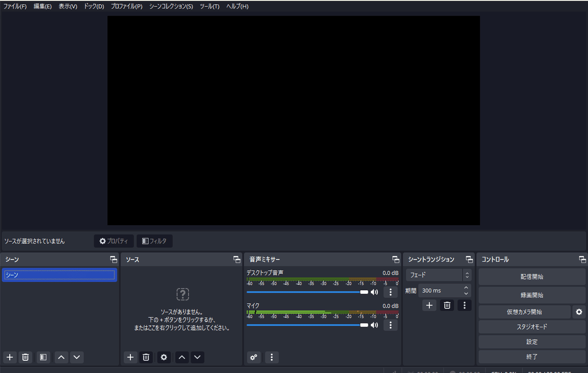Open the フェード transition dropdown

pos(439,275)
